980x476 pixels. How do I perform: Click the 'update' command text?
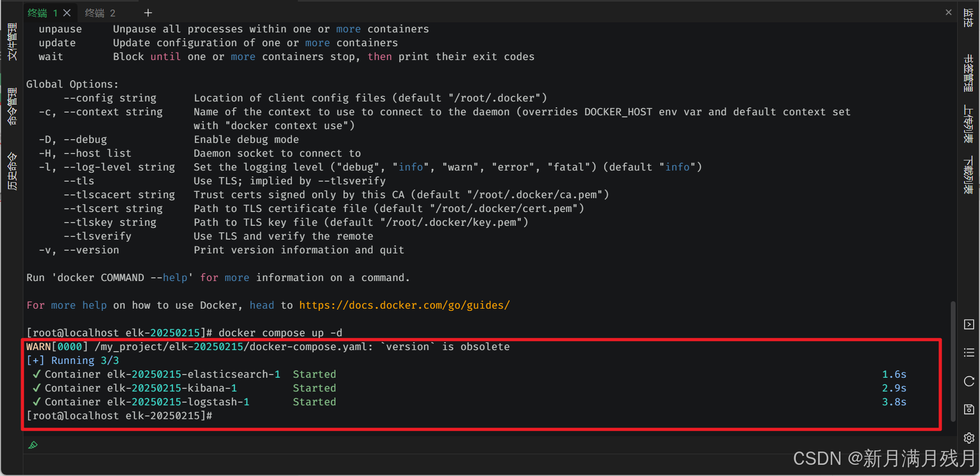click(x=57, y=42)
